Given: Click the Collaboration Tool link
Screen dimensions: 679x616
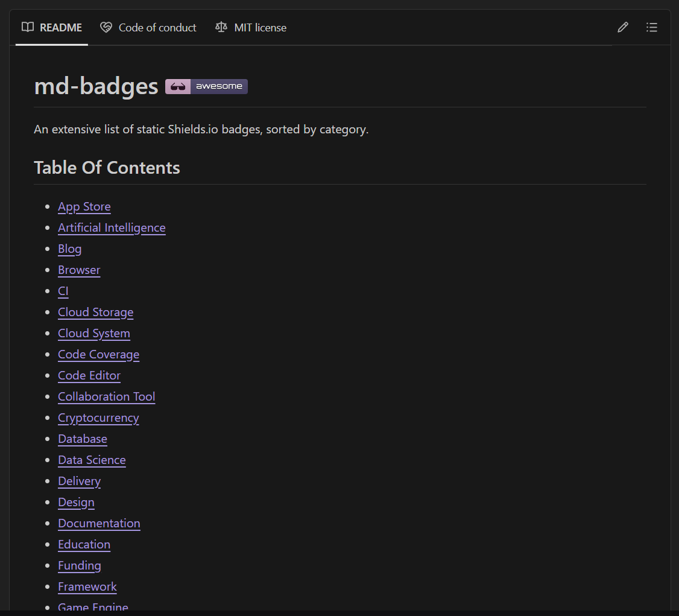Looking at the screenshot, I should (x=106, y=397).
